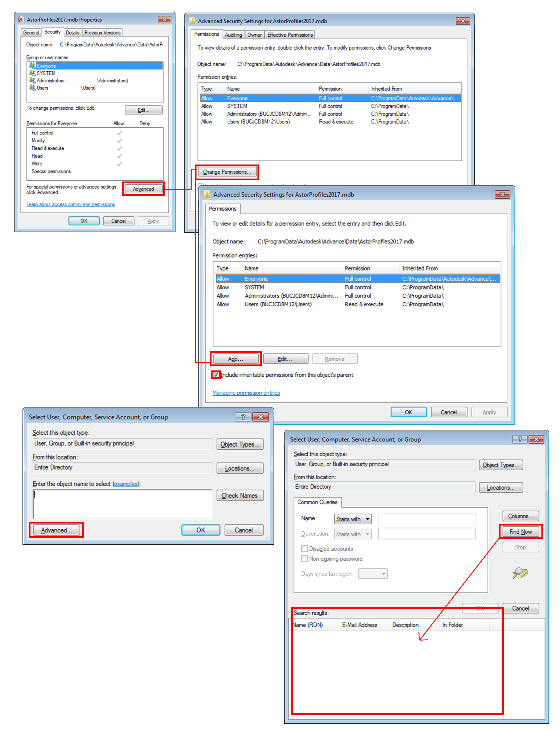Toggle Include inheritable permissions checkbox
The height and width of the screenshot is (731, 560).
[216, 374]
